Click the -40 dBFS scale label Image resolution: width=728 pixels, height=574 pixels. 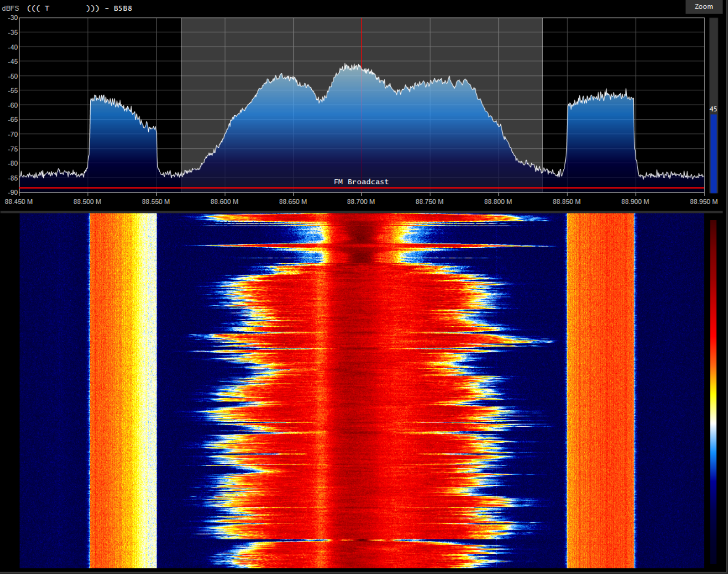(x=13, y=47)
